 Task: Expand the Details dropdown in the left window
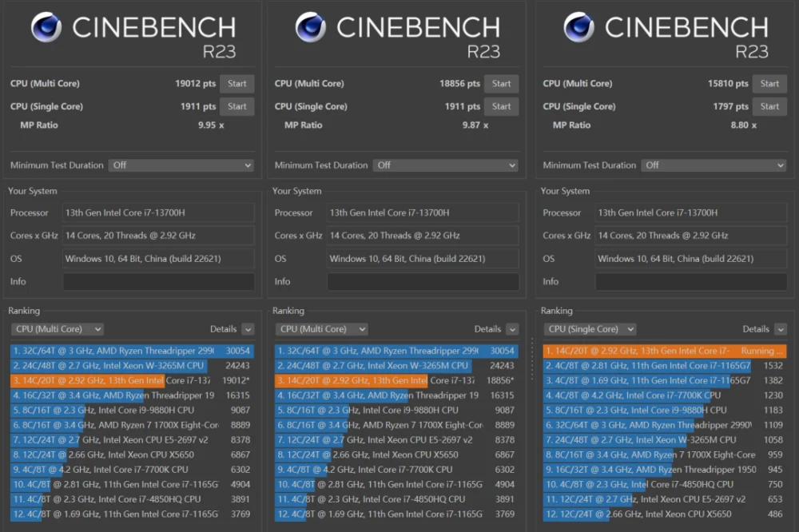tap(248, 329)
